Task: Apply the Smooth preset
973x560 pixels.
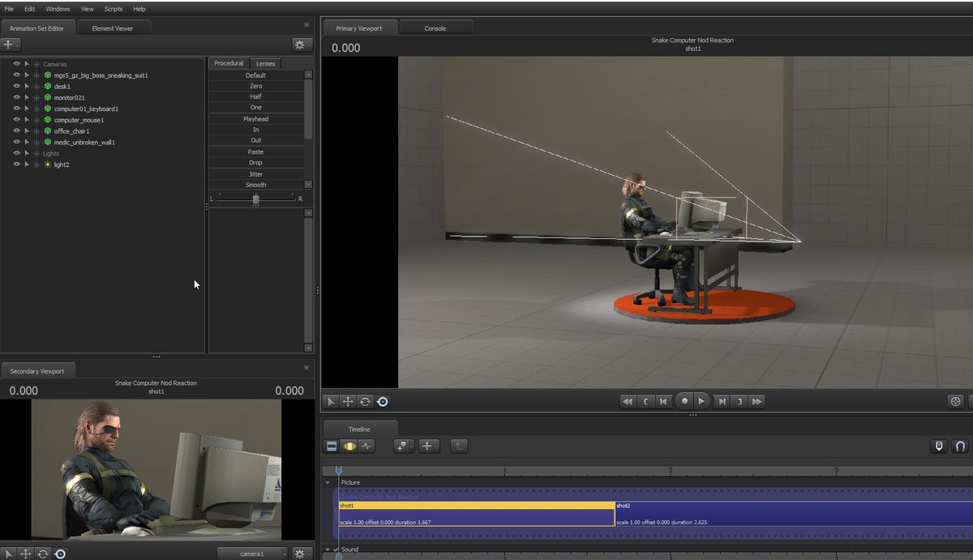Action: (255, 185)
